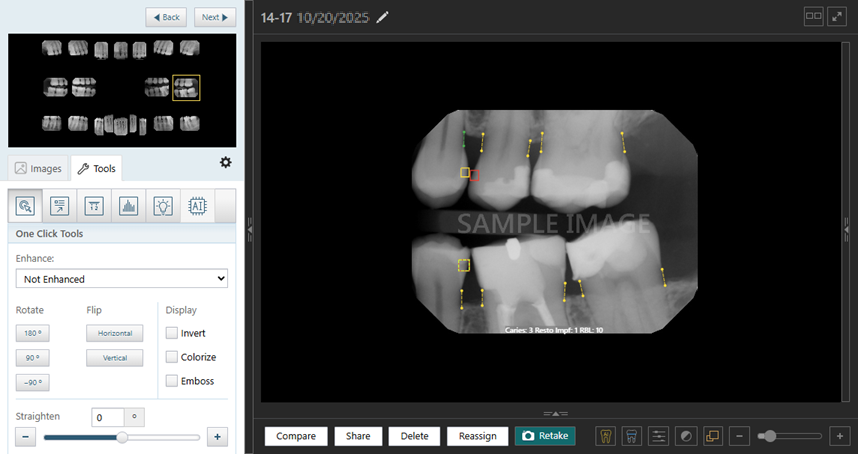Switch to the Images tab
The width and height of the screenshot is (858, 455).
(38, 169)
